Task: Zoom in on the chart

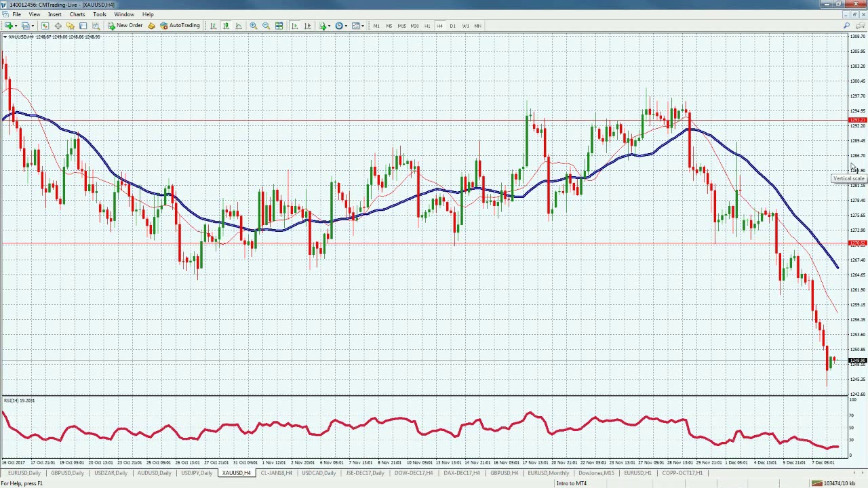Action: coord(254,26)
